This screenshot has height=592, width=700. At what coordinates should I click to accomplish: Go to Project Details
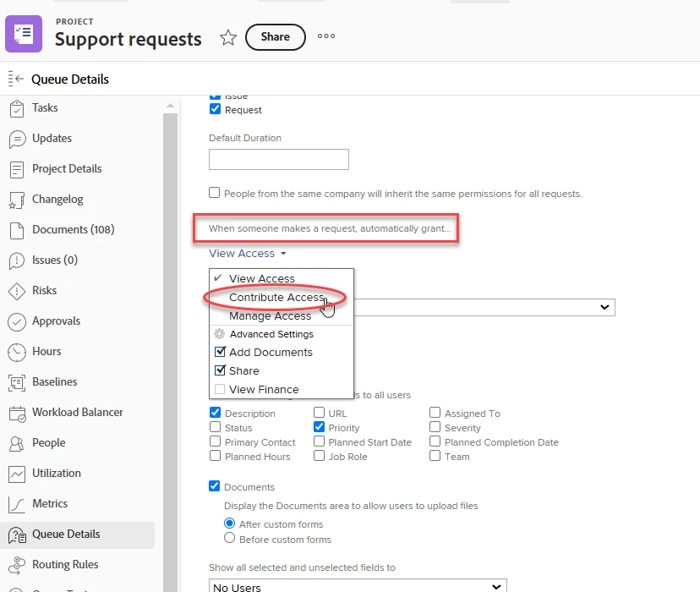67,168
